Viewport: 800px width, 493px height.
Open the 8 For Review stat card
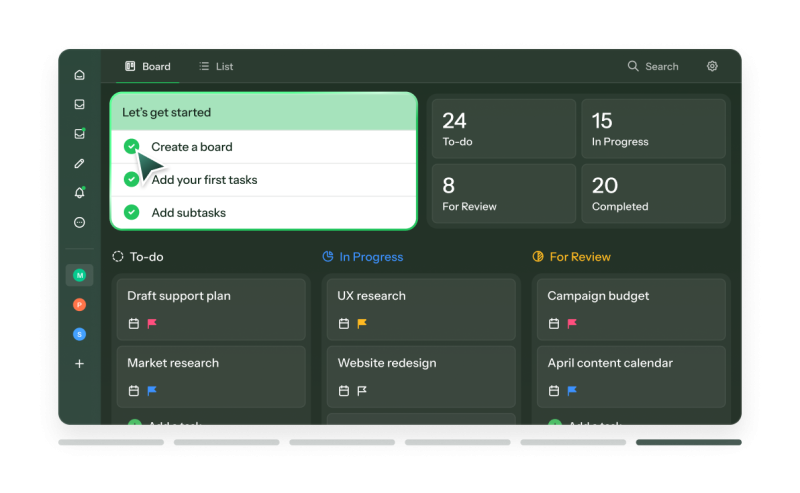coord(504,193)
